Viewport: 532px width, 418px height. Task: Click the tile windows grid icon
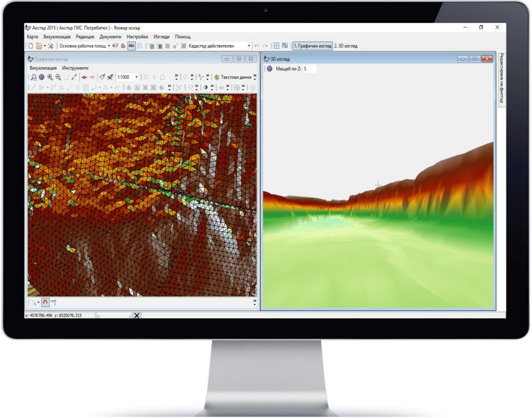click(x=277, y=46)
